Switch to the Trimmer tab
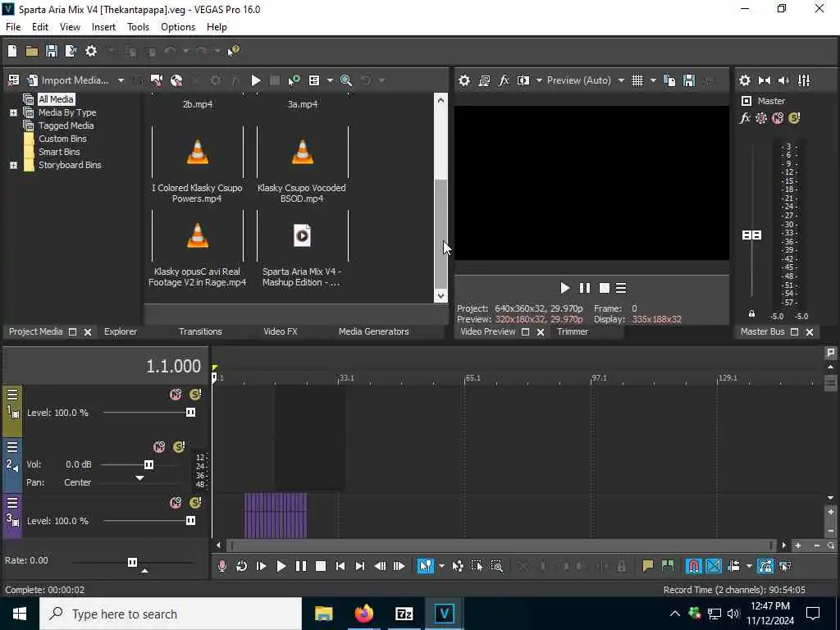 click(572, 331)
